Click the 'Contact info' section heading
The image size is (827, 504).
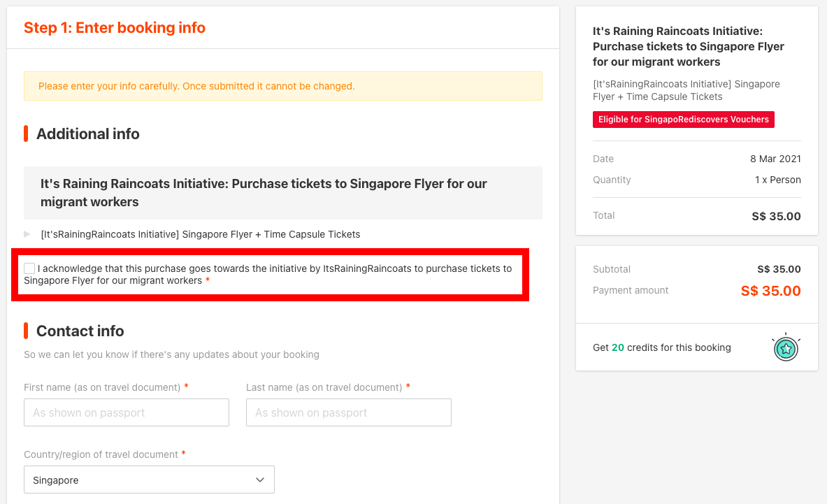pyautogui.click(x=80, y=331)
